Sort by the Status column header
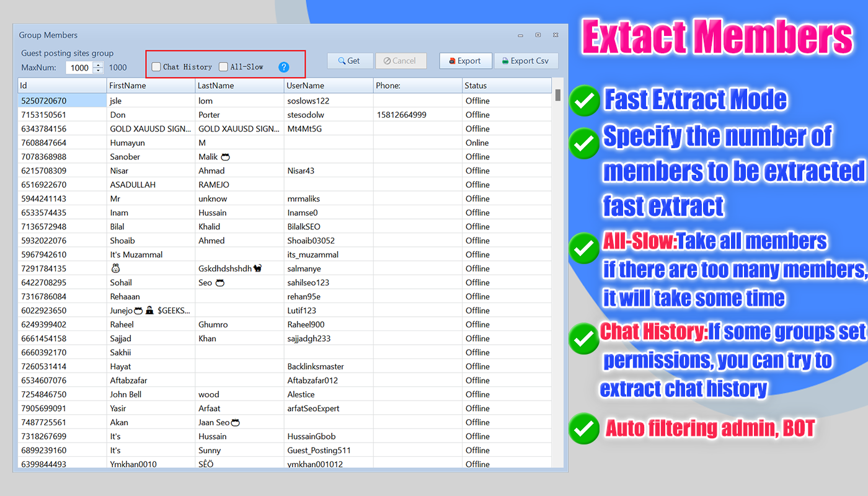 [x=507, y=86]
